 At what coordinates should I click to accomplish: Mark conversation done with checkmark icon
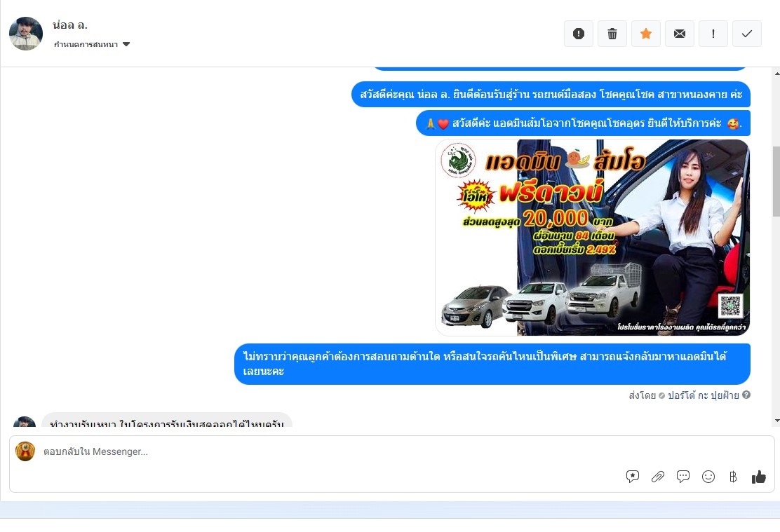[x=746, y=34]
